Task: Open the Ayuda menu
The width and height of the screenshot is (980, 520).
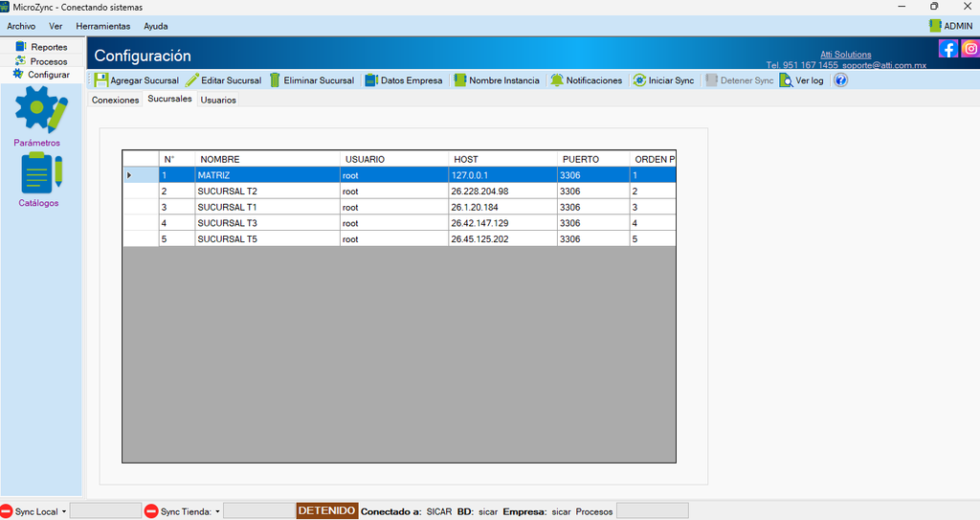Action: coord(156,26)
